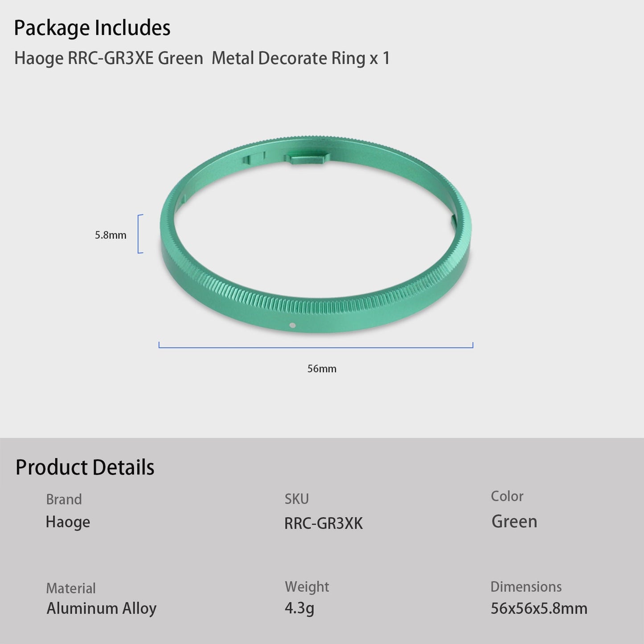
Task: Click the 5.8mm height measurement label
Action: [111, 235]
